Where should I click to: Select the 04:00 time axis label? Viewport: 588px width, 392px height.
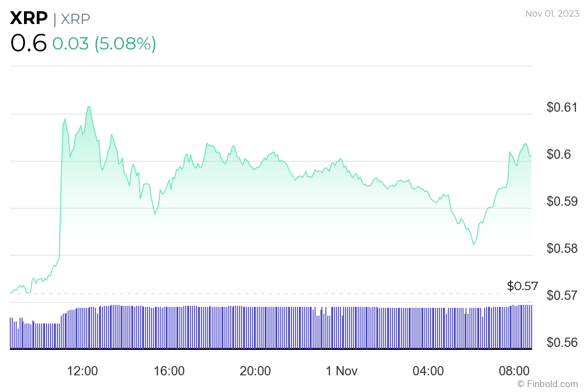point(428,371)
